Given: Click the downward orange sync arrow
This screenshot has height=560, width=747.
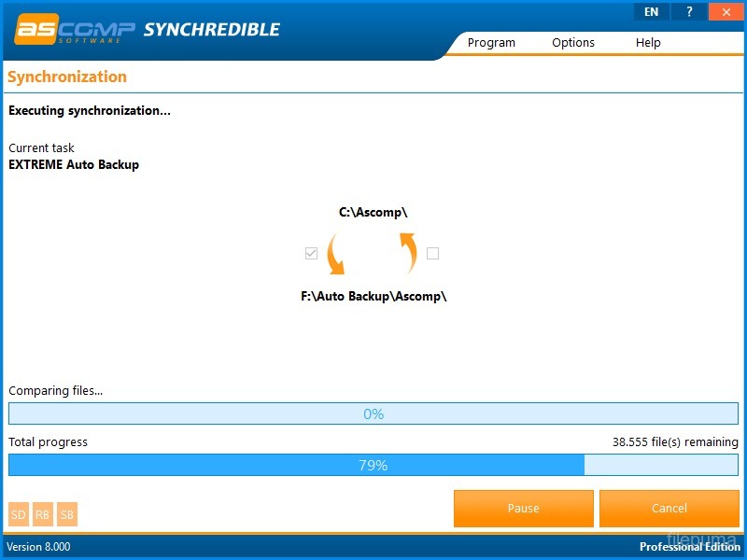Looking at the screenshot, I should click(x=335, y=254).
